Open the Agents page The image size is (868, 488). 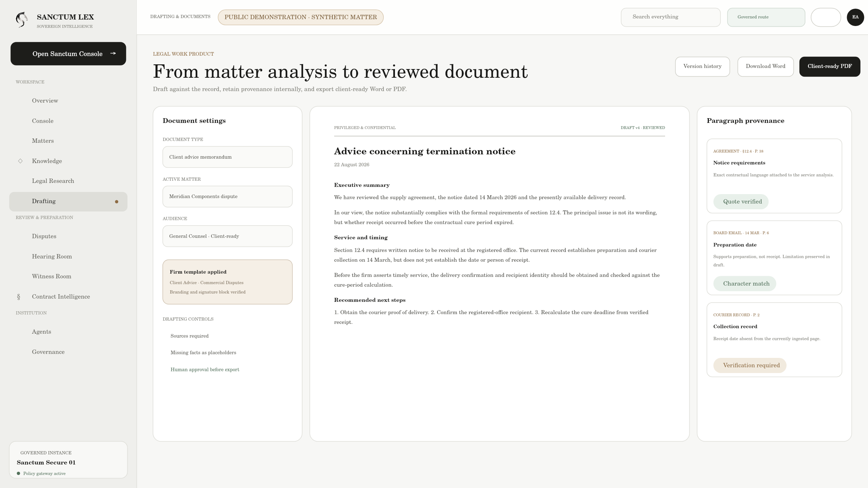coord(68,332)
